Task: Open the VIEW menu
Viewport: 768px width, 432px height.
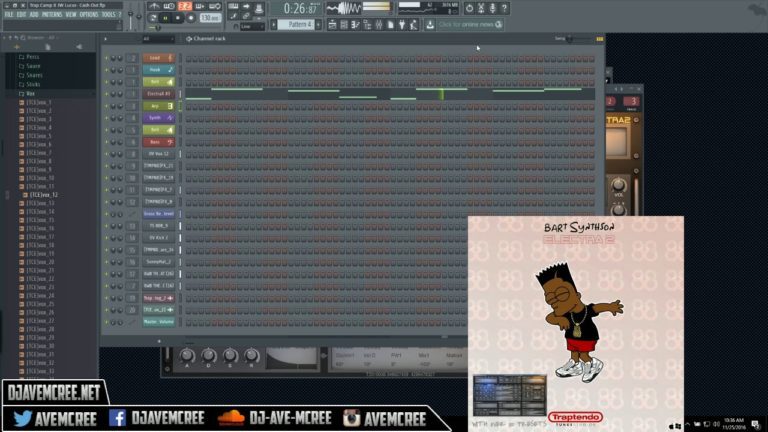Action: click(x=71, y=15)
